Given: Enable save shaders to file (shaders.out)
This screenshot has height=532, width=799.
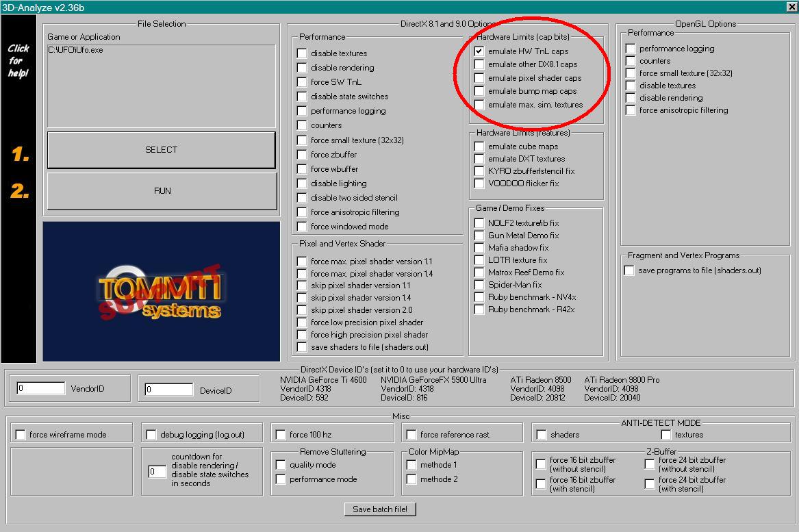Looking at the screenshot, I should (302, 347).
